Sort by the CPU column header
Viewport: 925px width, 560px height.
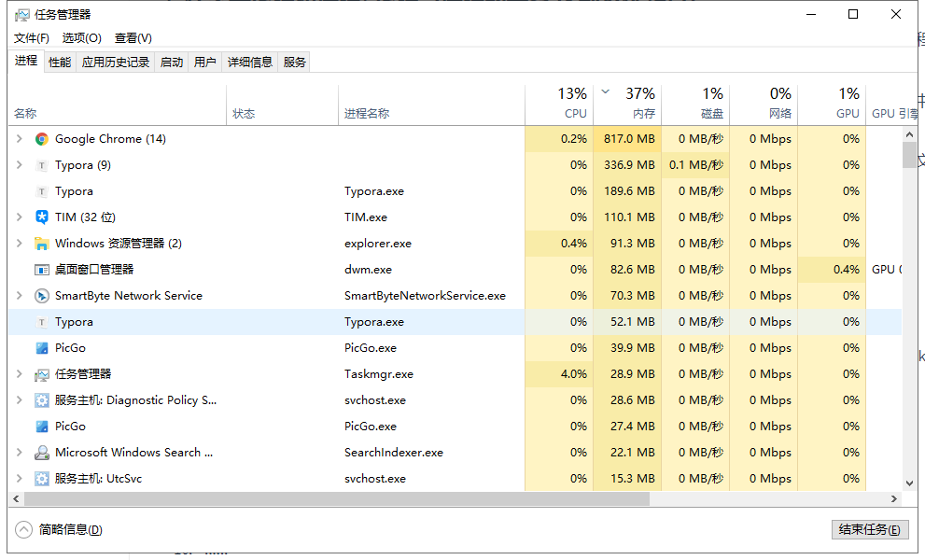559,105
